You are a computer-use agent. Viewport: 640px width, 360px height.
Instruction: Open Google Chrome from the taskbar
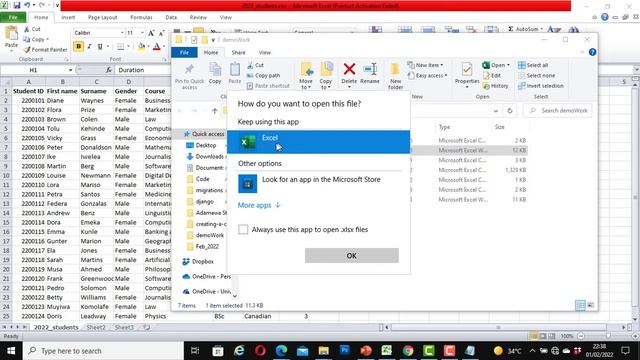pyautogui.click(x=407, y=351)
